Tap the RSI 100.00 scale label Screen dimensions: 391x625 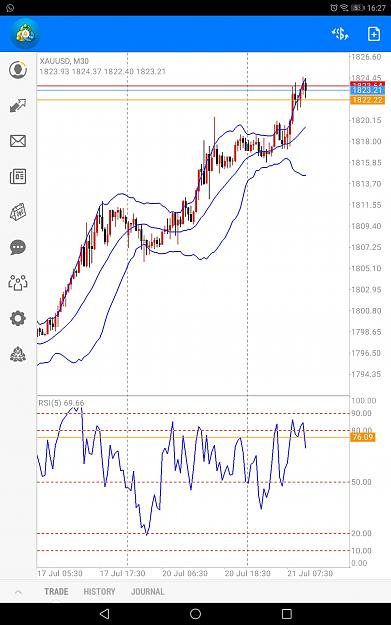pos(363,401)
